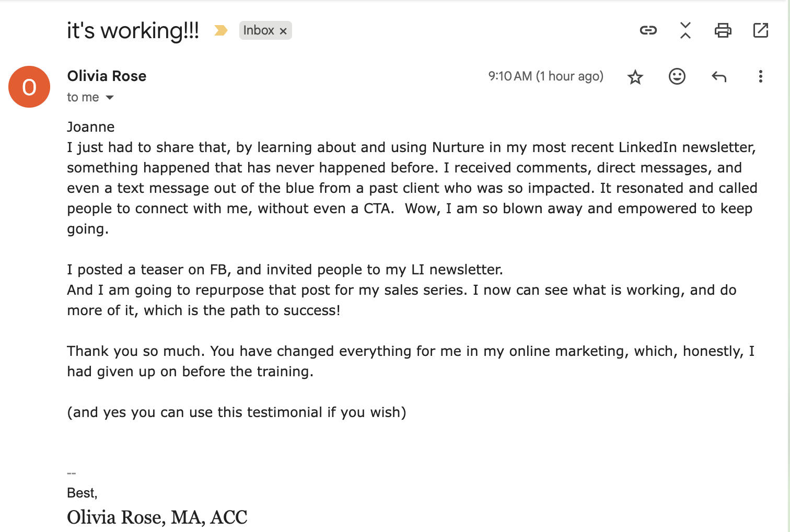Viewport: 790px width, 532px height.
Task: Click the orange sender avatar
Action: pos(29,87)
